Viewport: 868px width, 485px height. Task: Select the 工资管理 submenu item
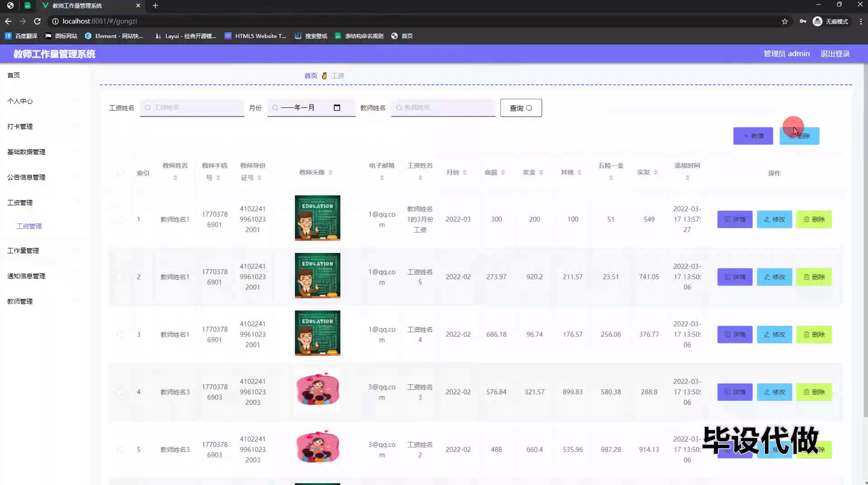[29, 226]
